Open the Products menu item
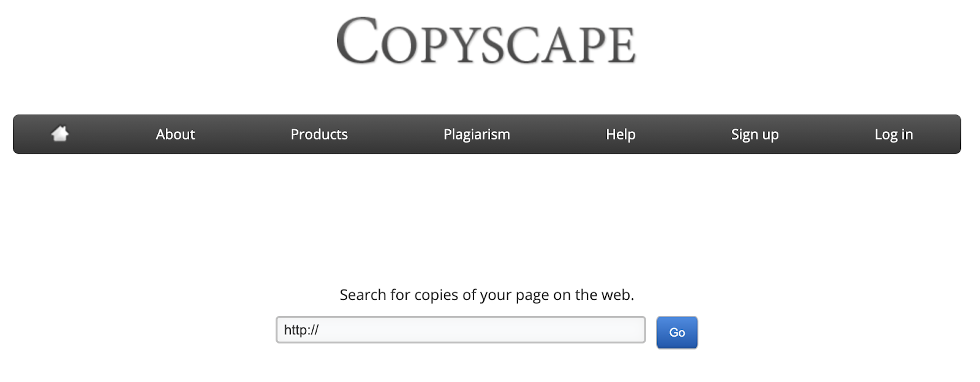The image size is (980, 382). click(319, 135)
